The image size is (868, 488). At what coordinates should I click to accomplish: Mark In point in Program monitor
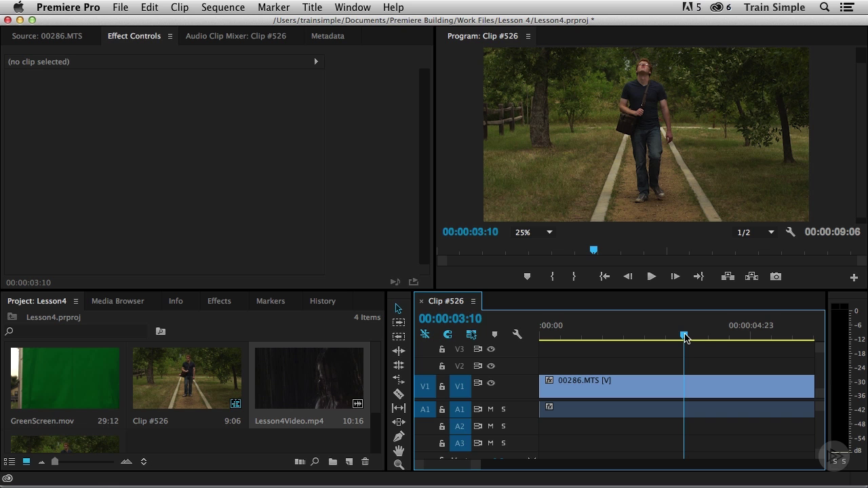pyautogui.click(x=552, y=277)
